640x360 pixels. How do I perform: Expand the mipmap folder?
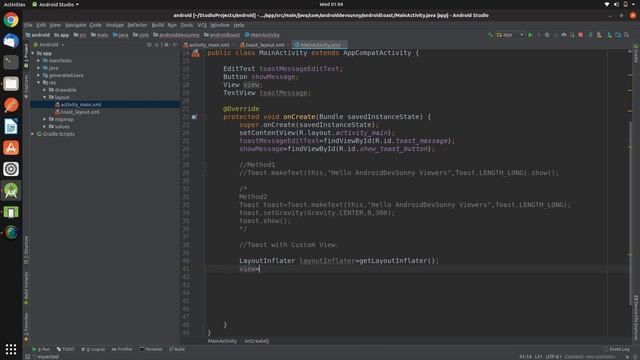[45, 119]
